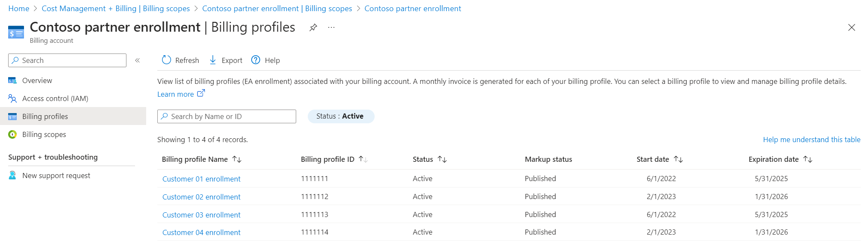Click the Overview icon in sidebar
This screenshot has height=241, width=868.
pos(12,80)
